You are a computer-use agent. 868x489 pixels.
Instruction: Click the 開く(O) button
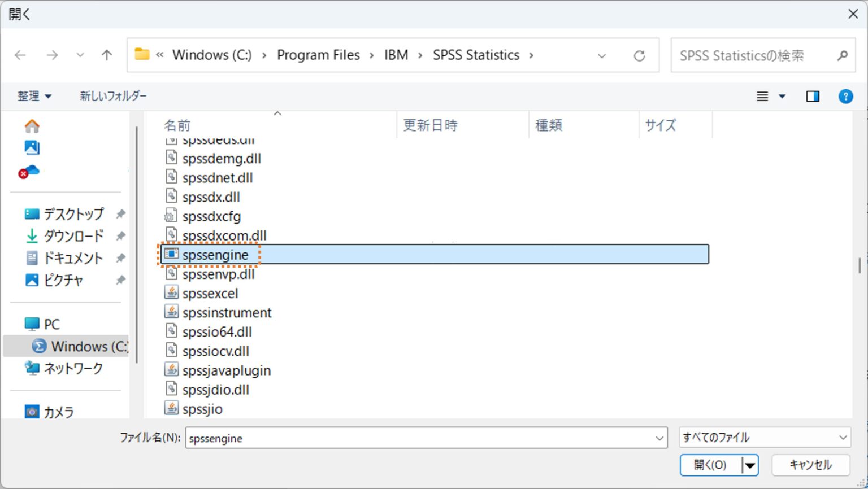pyautogui.click(x=710, y=465)
